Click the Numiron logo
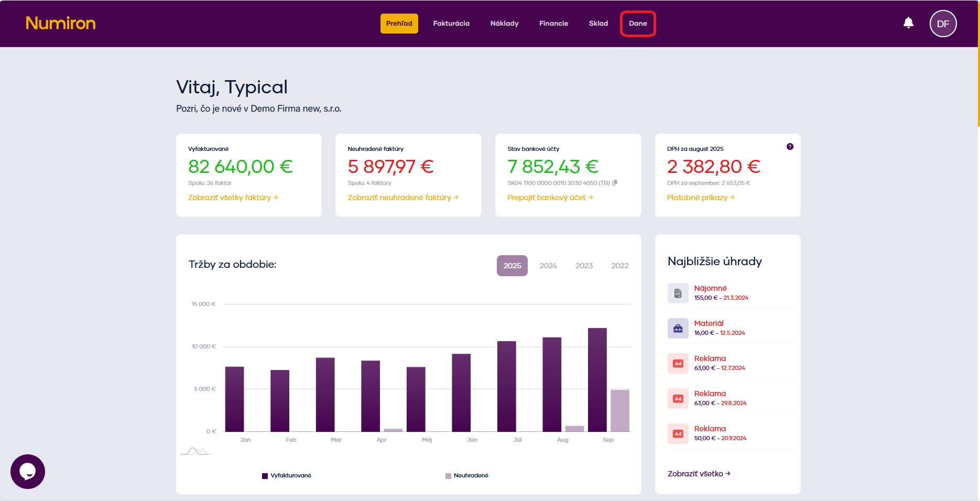Viewport: 980px width, 501px height. tap(61, 23)
